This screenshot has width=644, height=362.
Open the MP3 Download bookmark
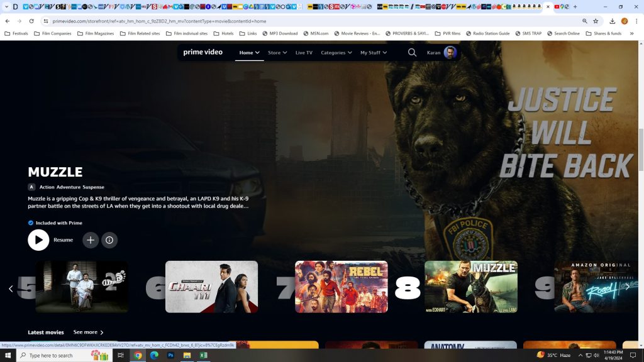click(280, 33)
